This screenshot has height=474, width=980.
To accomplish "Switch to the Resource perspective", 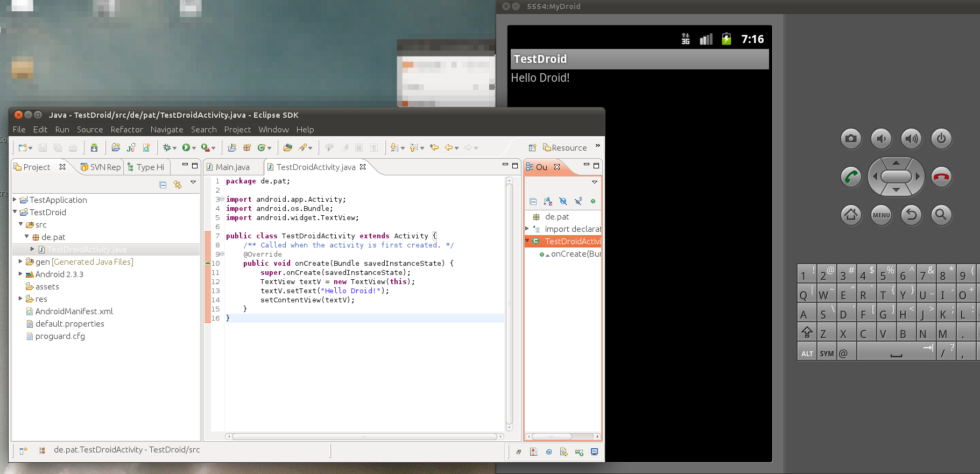I will [x=565, y=148].
